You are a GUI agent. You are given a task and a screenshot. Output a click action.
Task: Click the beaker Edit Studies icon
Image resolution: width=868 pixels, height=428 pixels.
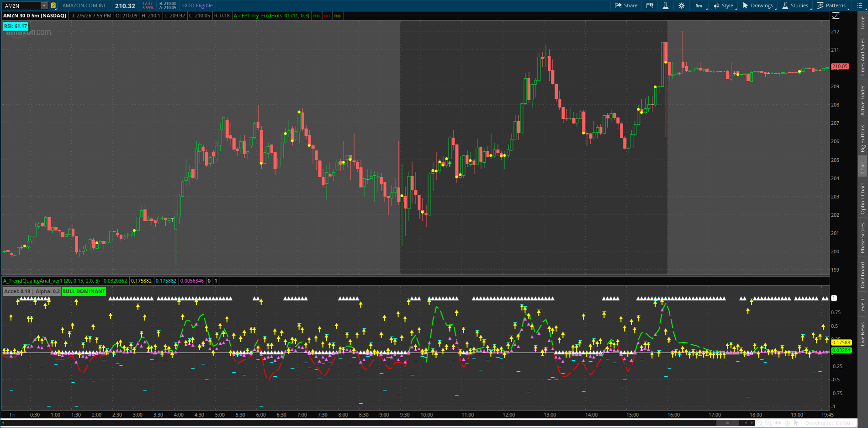pos(666,5)
